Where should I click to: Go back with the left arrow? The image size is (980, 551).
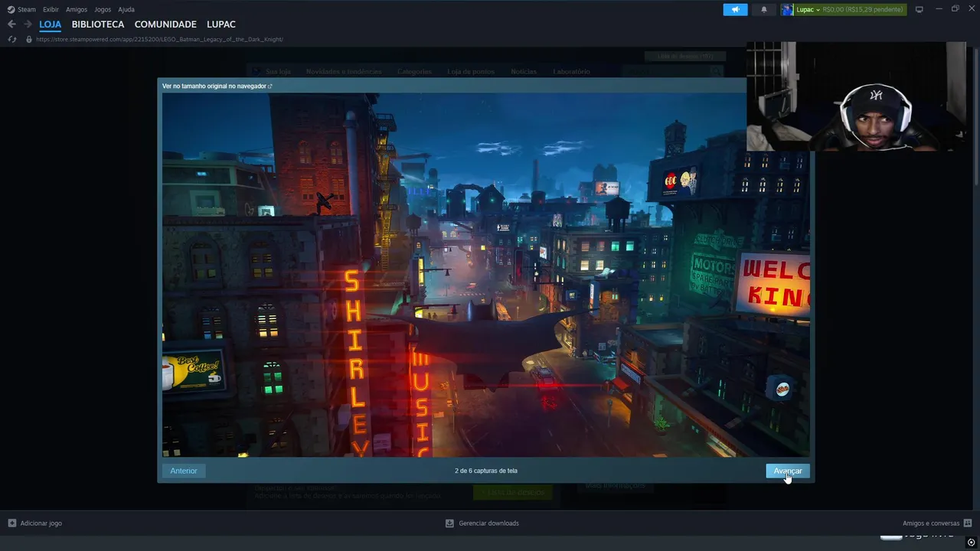11,24
